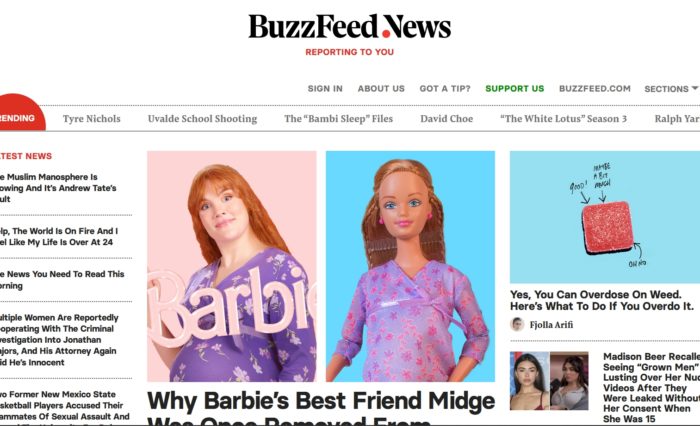700x426 pixels.
Task: Open Fjolla Arifi's author avatar
Action: [517, 324]
